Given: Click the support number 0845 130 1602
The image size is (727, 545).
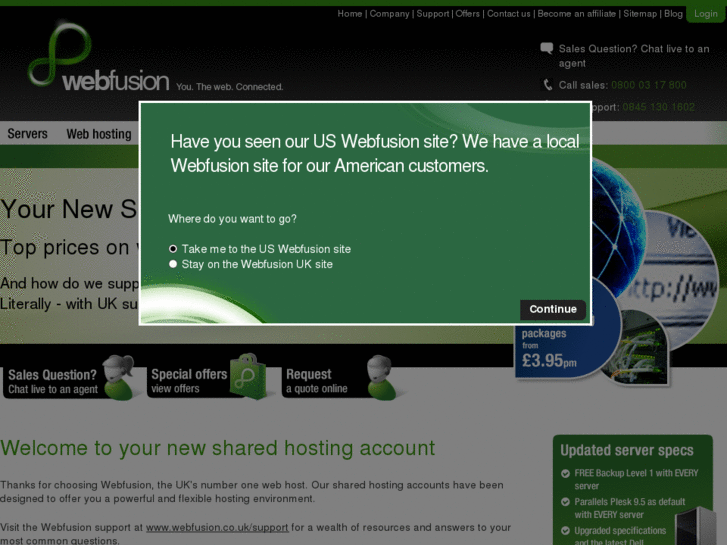Looking at the screenshot, I should [658, 107].
